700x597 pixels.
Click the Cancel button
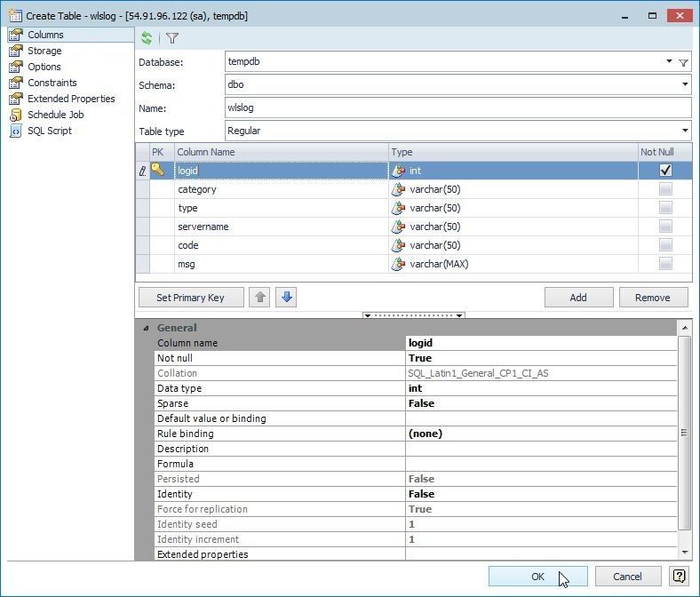click(x=628, y=576)
